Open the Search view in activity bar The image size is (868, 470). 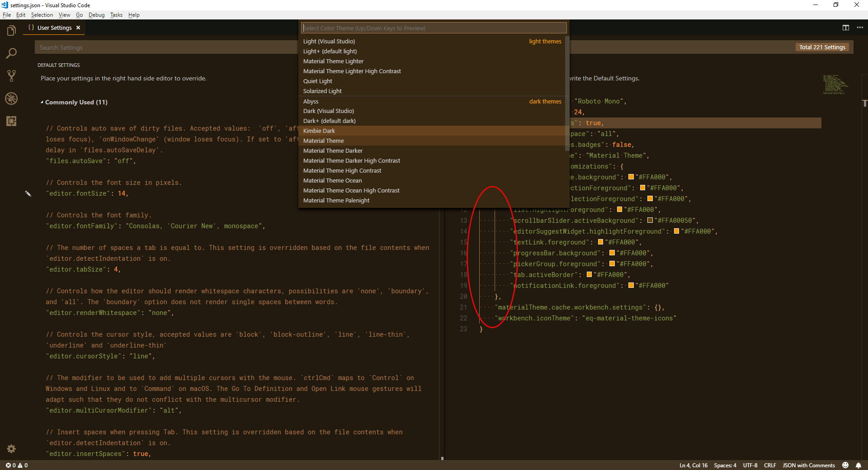click(x=11, y=53)
